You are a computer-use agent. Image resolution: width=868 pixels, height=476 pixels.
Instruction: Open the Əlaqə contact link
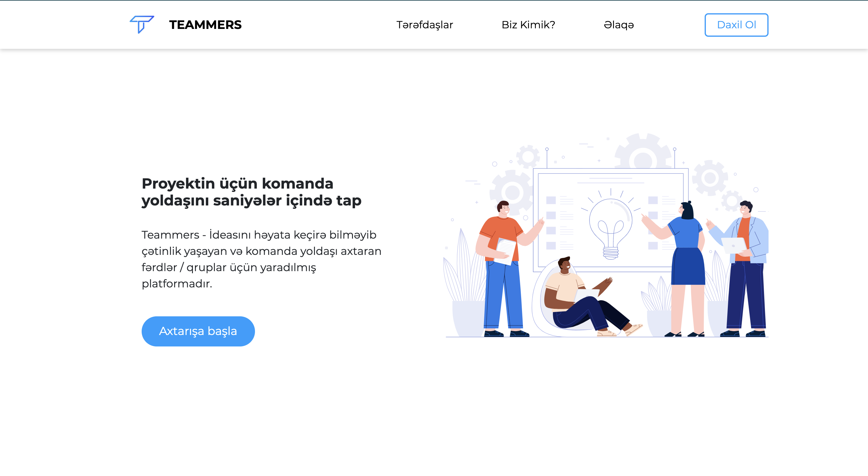pyautogui.click(x=619, y=25)
